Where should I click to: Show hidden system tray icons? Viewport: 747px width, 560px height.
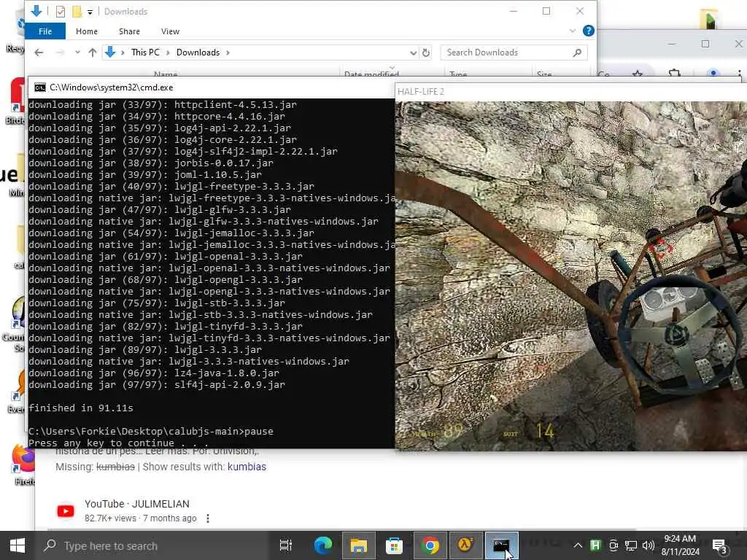(x=578, y=545)
